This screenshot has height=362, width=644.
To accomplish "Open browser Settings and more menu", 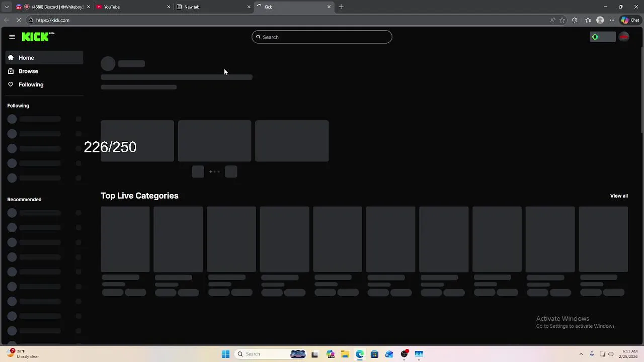I will click(x=612, y=20).
